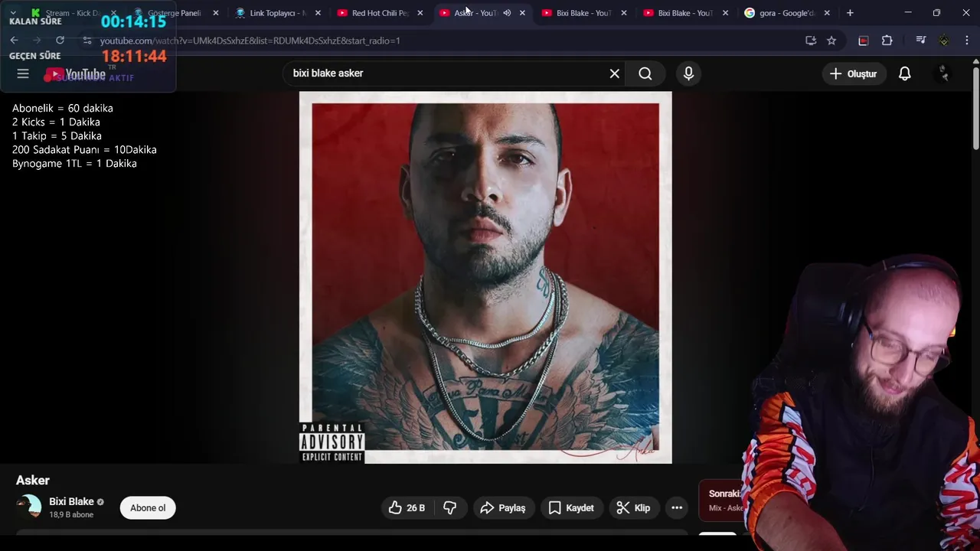The height and width of the screenshot is (551, 980).
Task: Close the Asker YouTube tab
Action: (522, 13)
